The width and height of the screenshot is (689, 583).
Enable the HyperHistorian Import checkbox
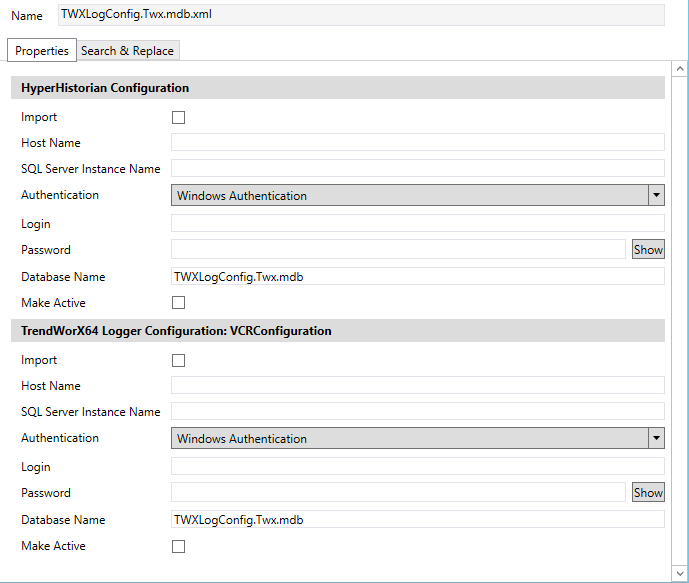pyautogui.click(x=179, y=117)
